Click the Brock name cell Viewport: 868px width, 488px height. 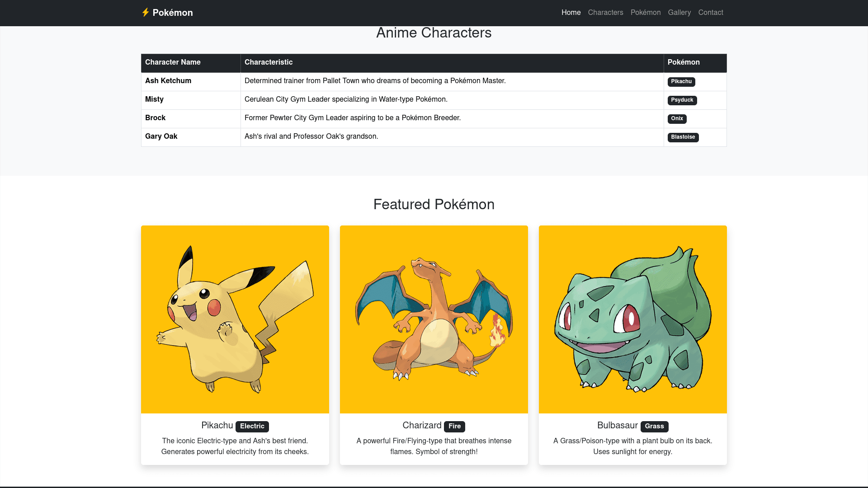click(191, 119)
